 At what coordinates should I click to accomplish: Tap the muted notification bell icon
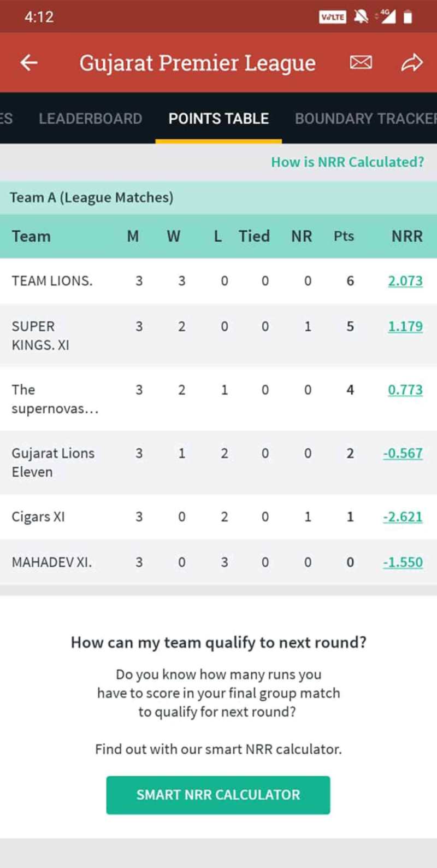point(361,17)
